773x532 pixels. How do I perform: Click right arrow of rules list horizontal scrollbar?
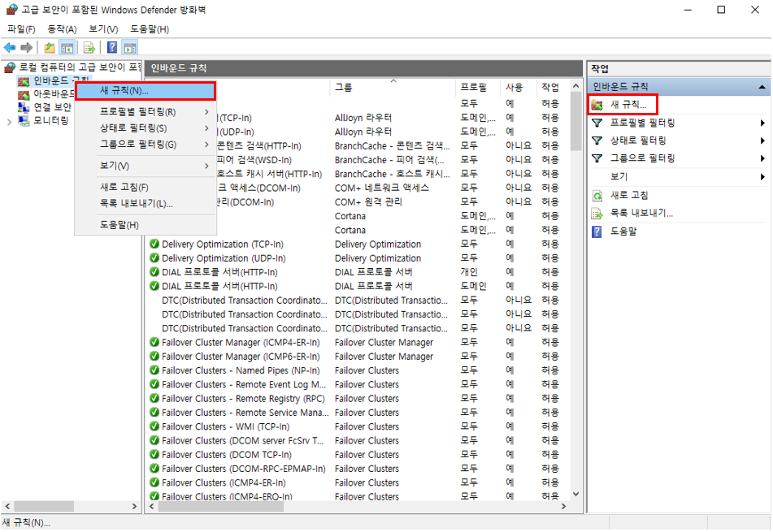click(563, 506)
